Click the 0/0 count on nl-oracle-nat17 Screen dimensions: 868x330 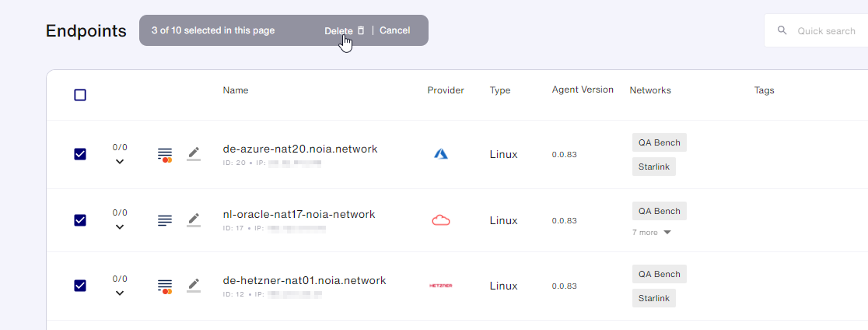pos(120,212)
